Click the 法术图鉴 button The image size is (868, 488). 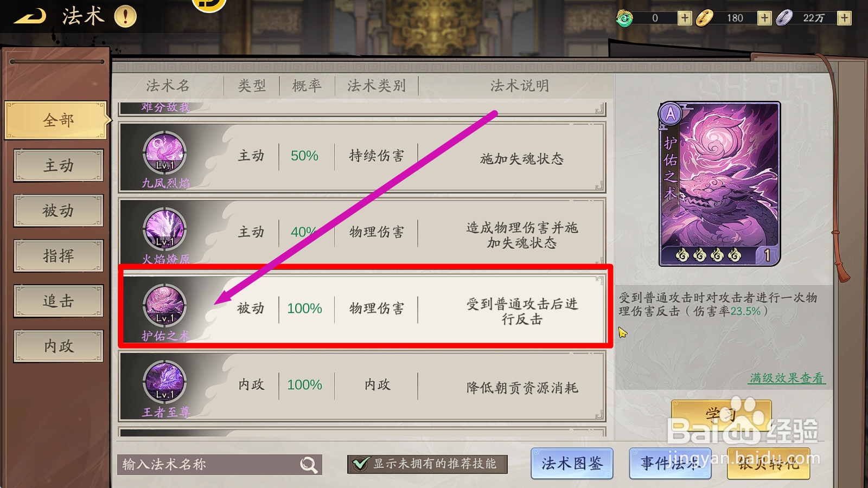coord(572,464)
